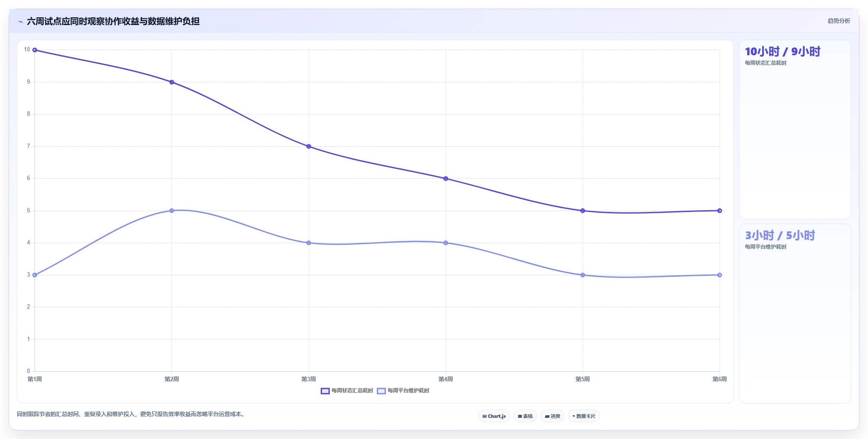Click the 趋势分析 label in header

839,21
